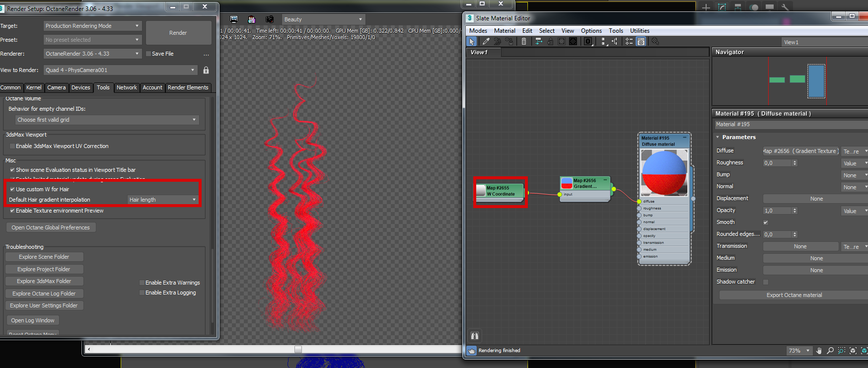The image size is (868, 368).
Task: Click Select by Material icon
Action: (x=655, y=42)
